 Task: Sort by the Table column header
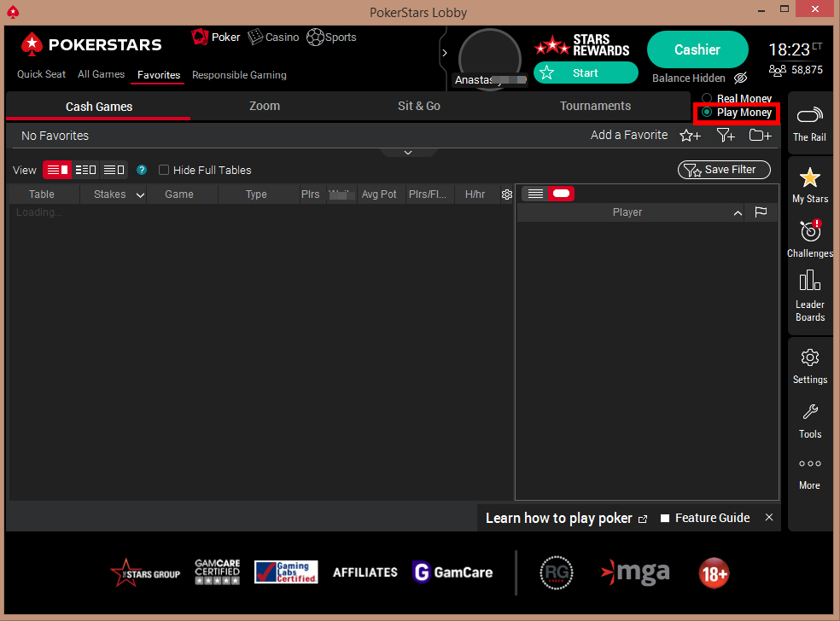pyautogui.click(x=42, y=194)
